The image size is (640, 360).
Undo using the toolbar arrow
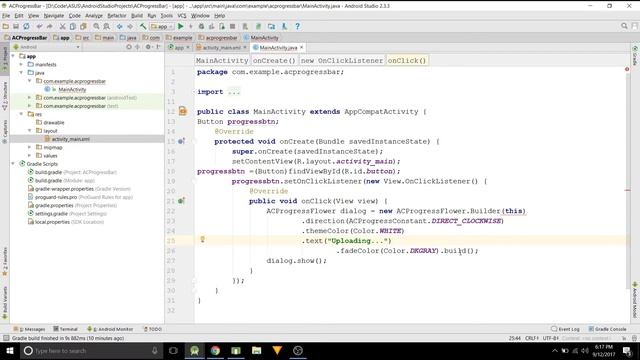tap(39, 27)
